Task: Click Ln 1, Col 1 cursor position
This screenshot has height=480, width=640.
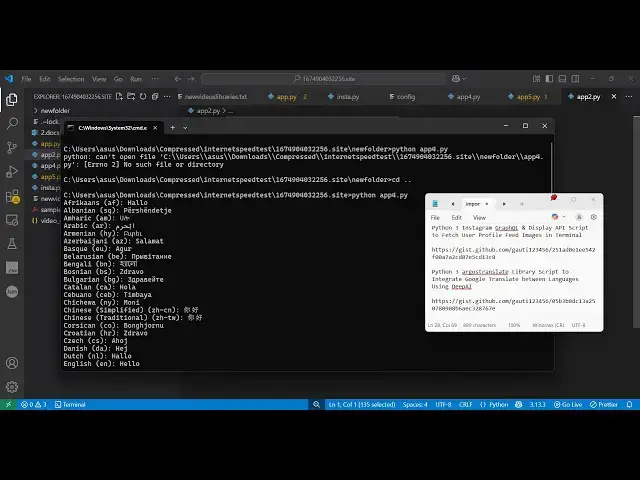Action: (x=362, y=404)
